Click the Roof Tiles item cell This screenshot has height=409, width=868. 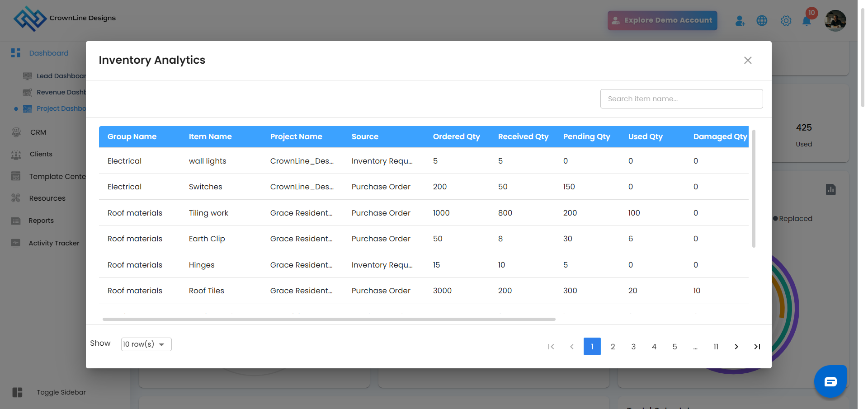pyautogui.click(x=207, y=291)
